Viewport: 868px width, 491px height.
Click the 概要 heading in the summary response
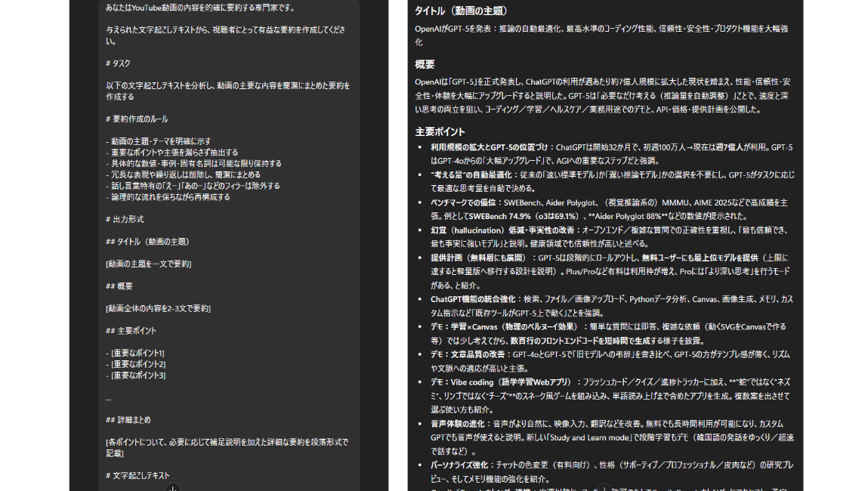click(x=425, y=64)
